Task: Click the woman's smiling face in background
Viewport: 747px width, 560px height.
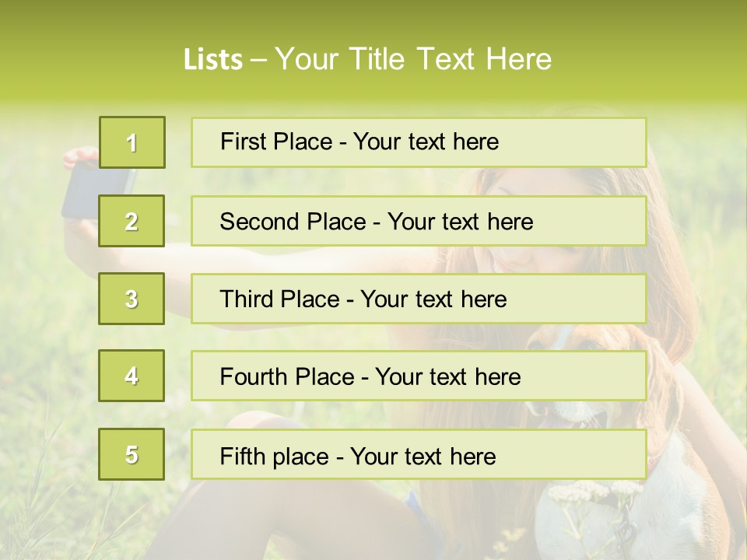Action: click(537, 261)
